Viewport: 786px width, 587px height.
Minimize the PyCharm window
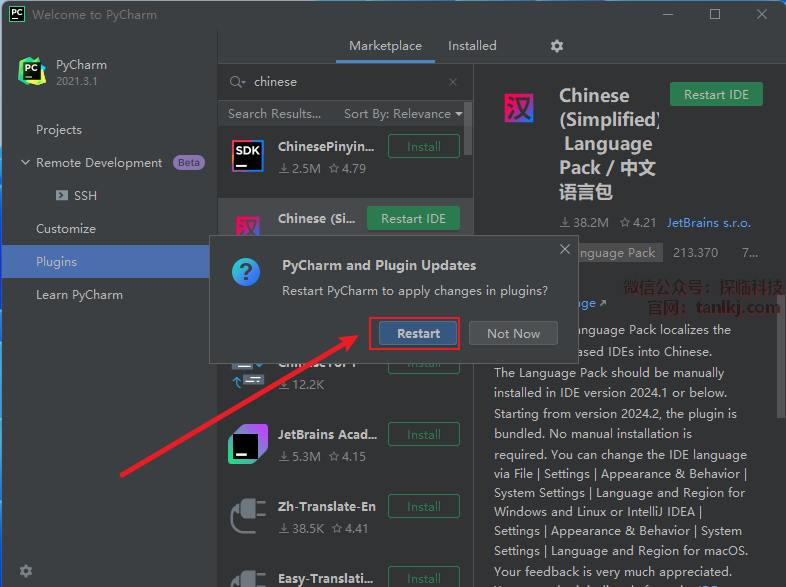tap(668, 14)
